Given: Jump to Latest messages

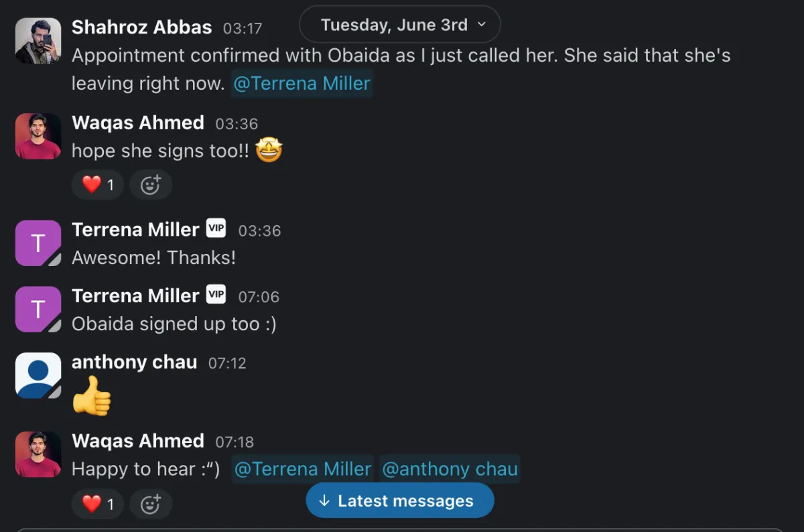Looking at the screenshot, I should 400,501.
